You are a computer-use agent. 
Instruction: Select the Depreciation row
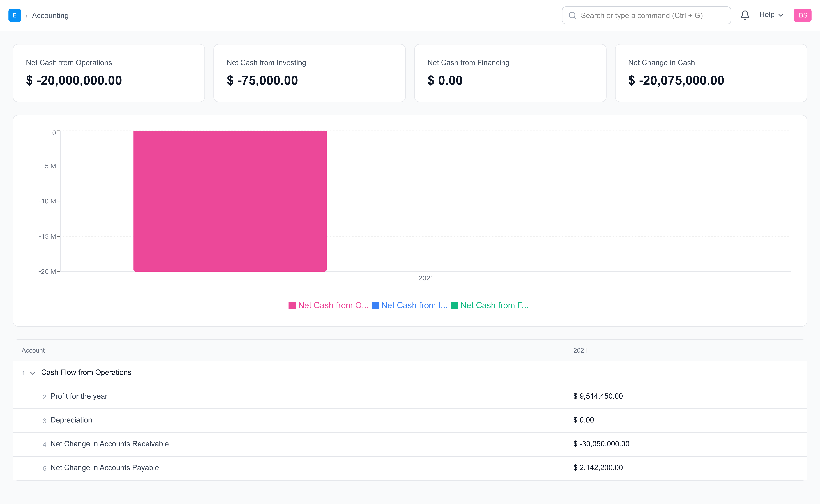click(71, 420)
